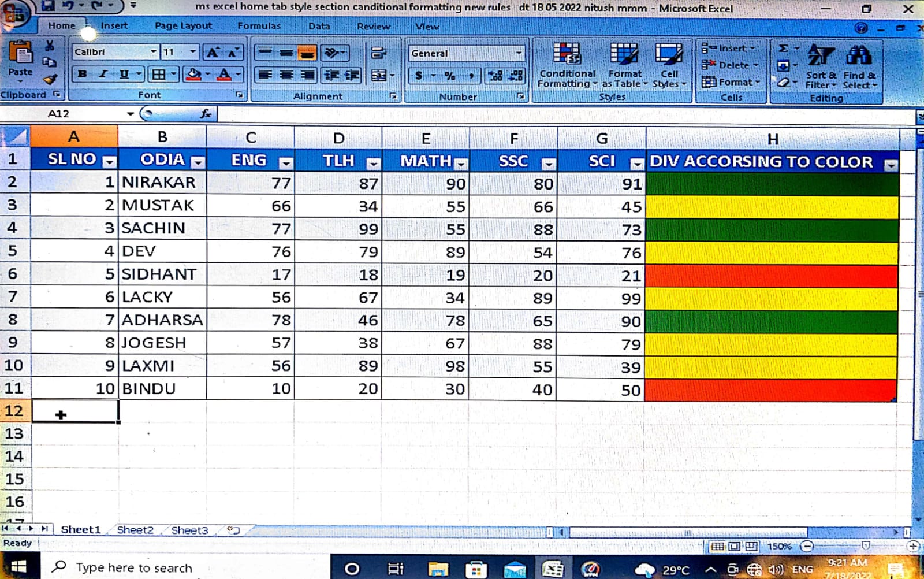Open the MATH column filter dropdown
Image resolution: width=924 pixels, height=579 pixels.
461,164
